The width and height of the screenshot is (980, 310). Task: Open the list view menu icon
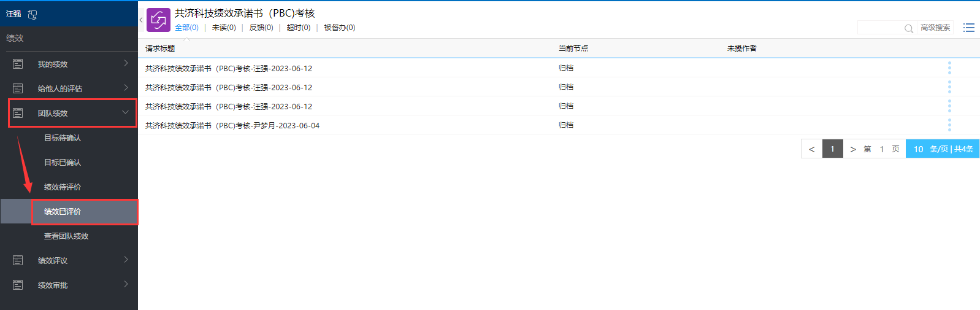pos(968,28)
